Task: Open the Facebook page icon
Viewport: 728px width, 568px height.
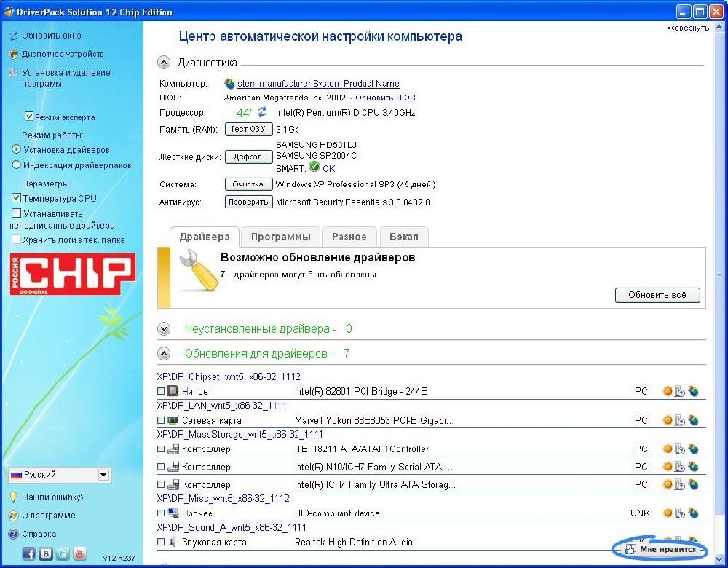Action: [x=29, y=553]
